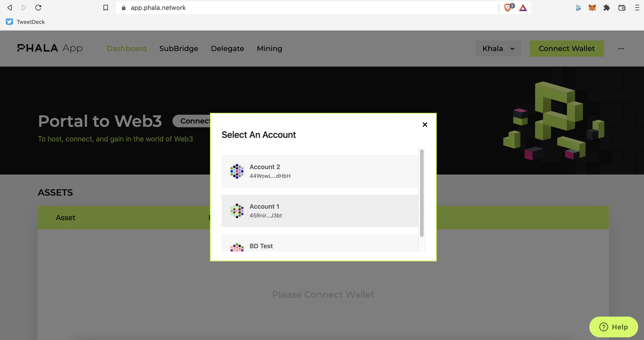Click the Account 1 identicon avatar

click(237, 211)
